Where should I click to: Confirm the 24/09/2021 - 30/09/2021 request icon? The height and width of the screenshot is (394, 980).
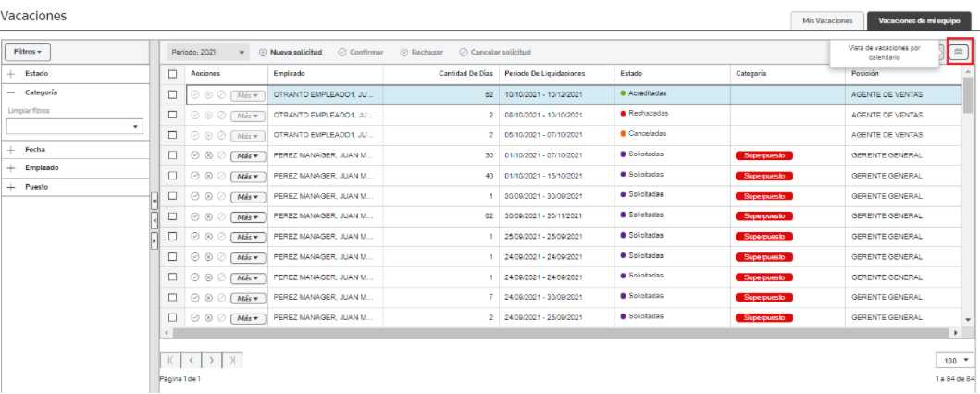(x=195, y=298)
